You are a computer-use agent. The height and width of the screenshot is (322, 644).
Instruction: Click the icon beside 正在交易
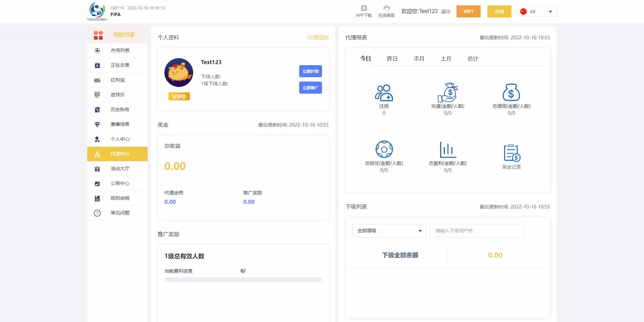pos(97,65)
